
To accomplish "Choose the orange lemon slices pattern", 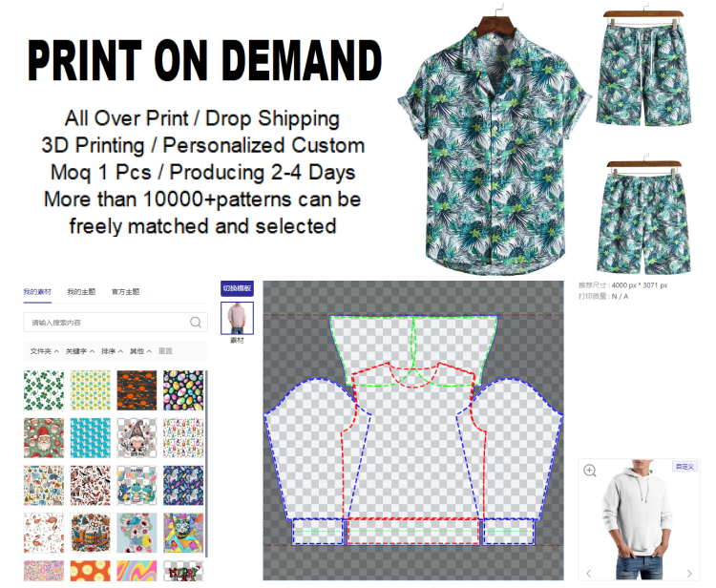I will coord(91,571).
